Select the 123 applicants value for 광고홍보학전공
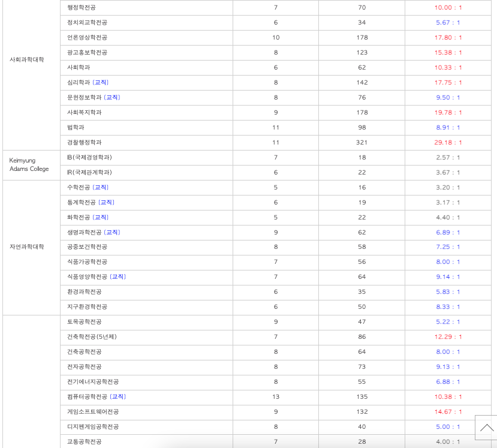 pyautogui.click(x=362, y=52)
